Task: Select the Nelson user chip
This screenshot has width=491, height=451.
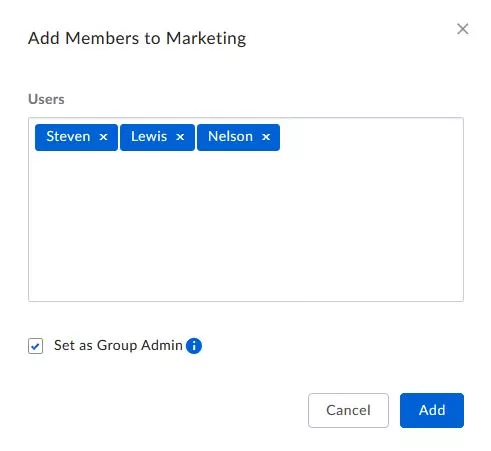Action: point(230,137)
